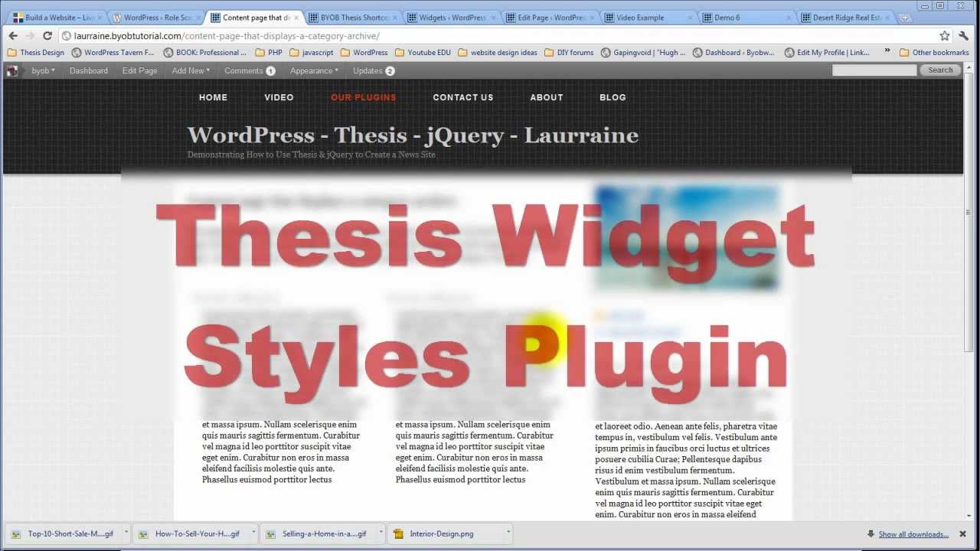Open 'Comments' in the admin bar
The width and height of the screenshot is (980, 551).
250,70
